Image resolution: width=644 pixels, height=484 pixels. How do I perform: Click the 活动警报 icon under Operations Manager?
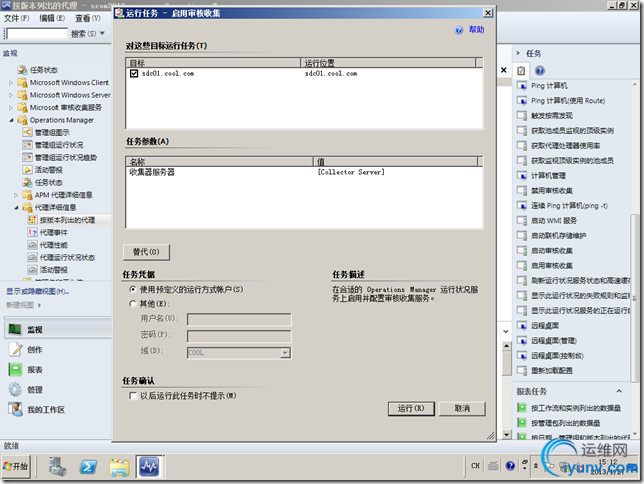point(28,170)
